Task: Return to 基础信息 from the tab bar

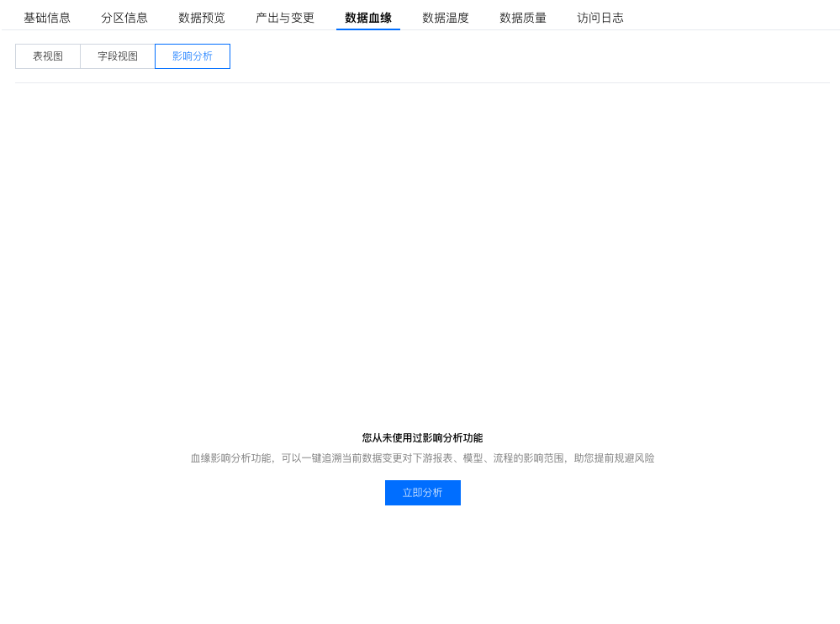Action: [47, 16]
